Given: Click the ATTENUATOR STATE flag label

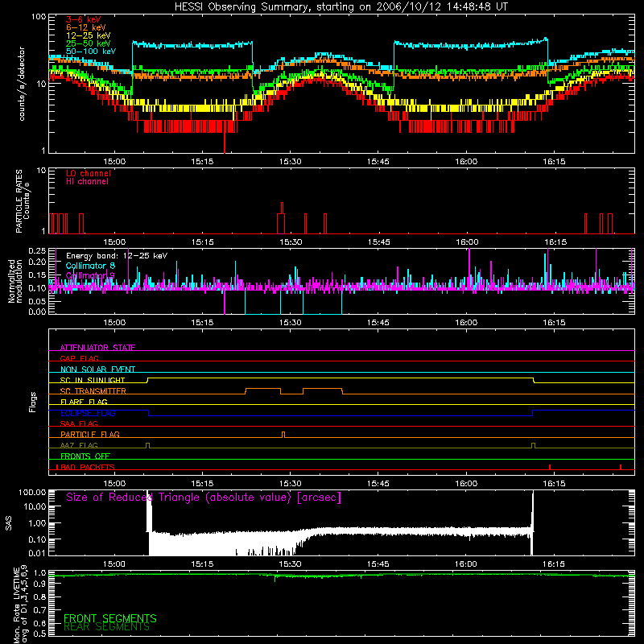Looking at the screenshot, I should click(97, 348).
